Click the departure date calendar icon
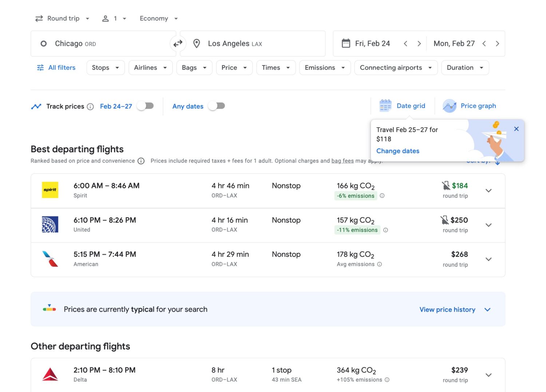The image size is (546, 392). click(345, 43)
